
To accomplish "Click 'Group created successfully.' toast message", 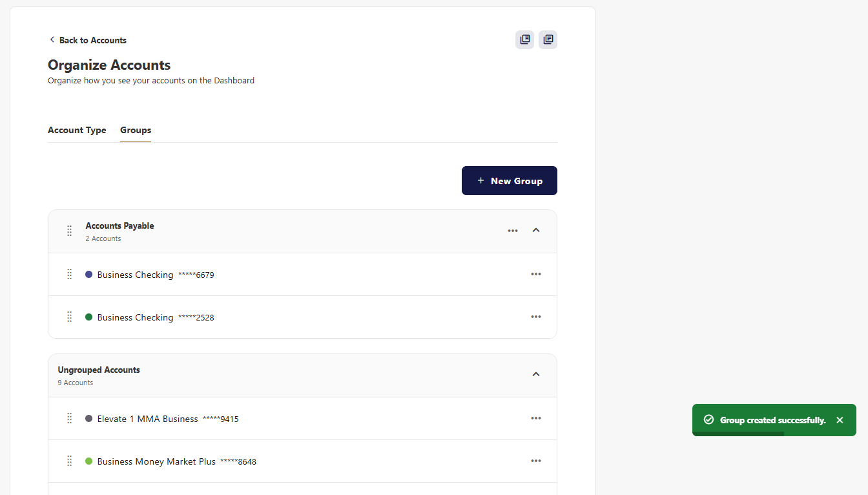I will [773, 420].
